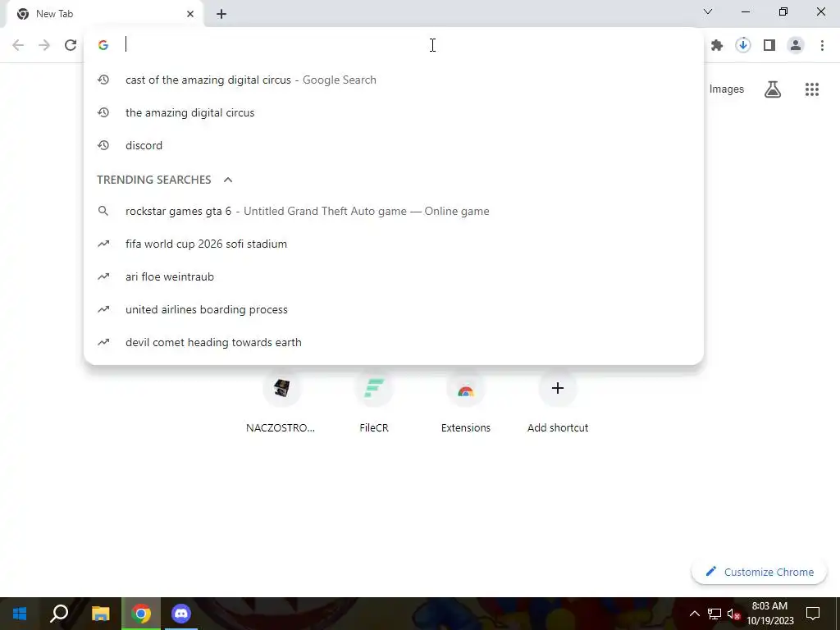This screenshot has width=840, height=630.
Task: Click the Customize Chrome button
Action: pos(759,572)
